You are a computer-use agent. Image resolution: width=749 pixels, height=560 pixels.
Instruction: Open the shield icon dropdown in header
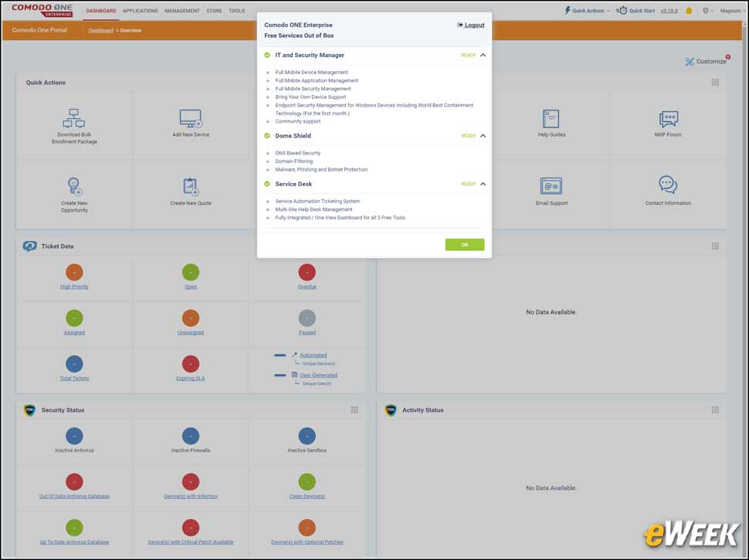707,11
